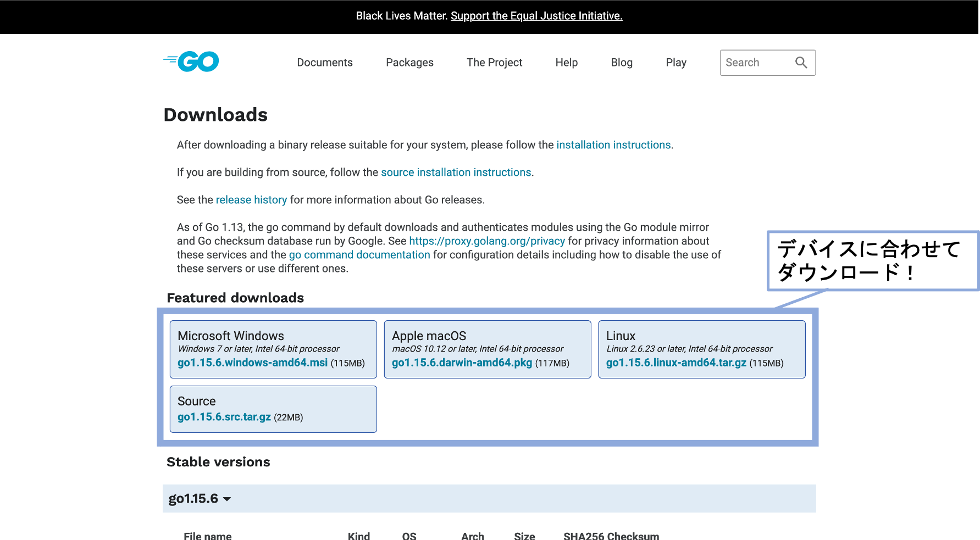Image resolution: width=980 pixels, height=540 pixels.
Task: Download go1.15.6.linux-amd64.tar.gz
Action: tap(676, 363)
